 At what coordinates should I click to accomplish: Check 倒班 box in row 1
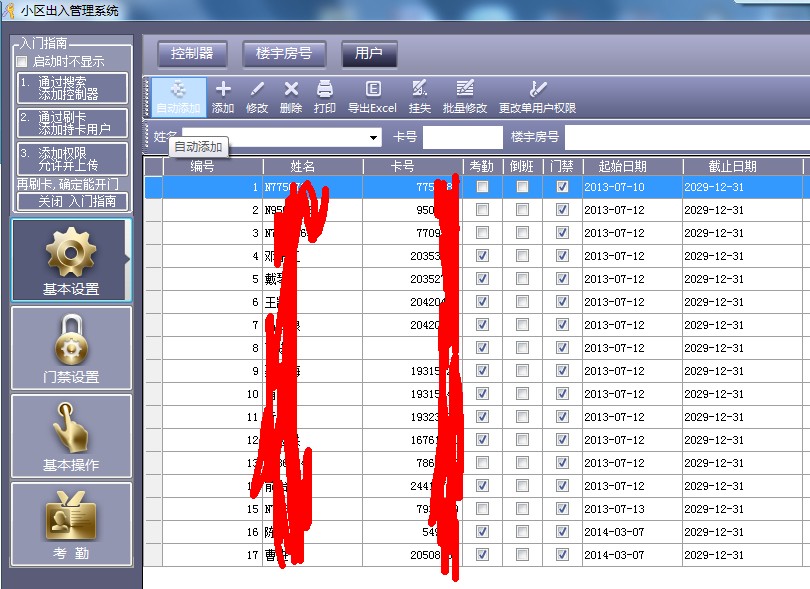pos(522,187)
